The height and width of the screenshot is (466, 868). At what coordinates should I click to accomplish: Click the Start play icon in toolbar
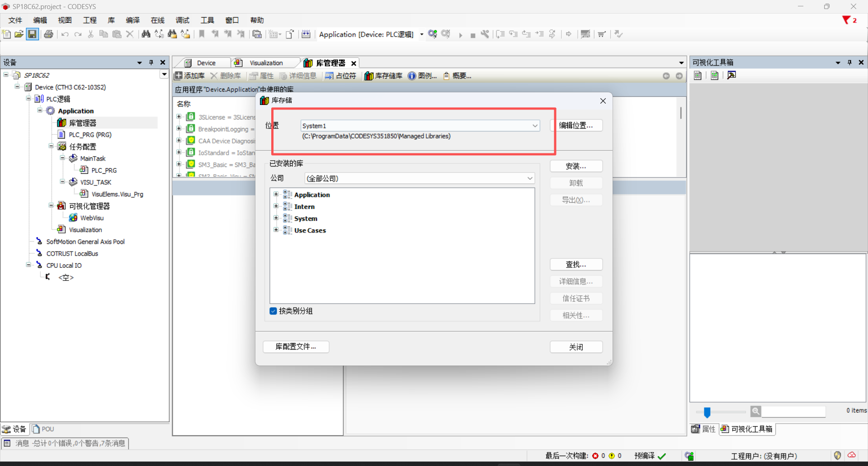460,35
